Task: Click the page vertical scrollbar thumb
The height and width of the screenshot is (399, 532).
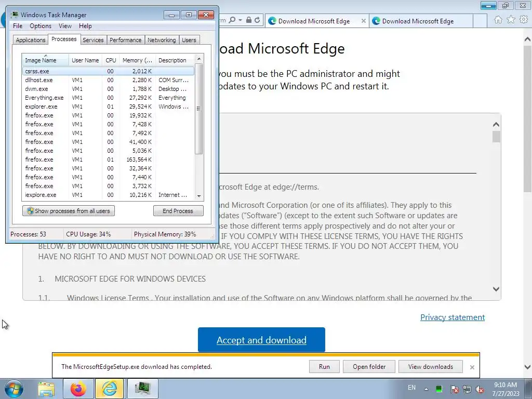Action: coord(528,119)
